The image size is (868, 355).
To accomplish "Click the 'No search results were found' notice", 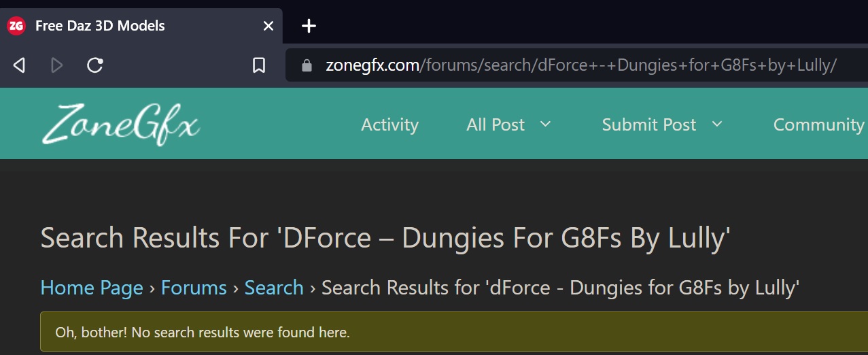I will (454, 333).
